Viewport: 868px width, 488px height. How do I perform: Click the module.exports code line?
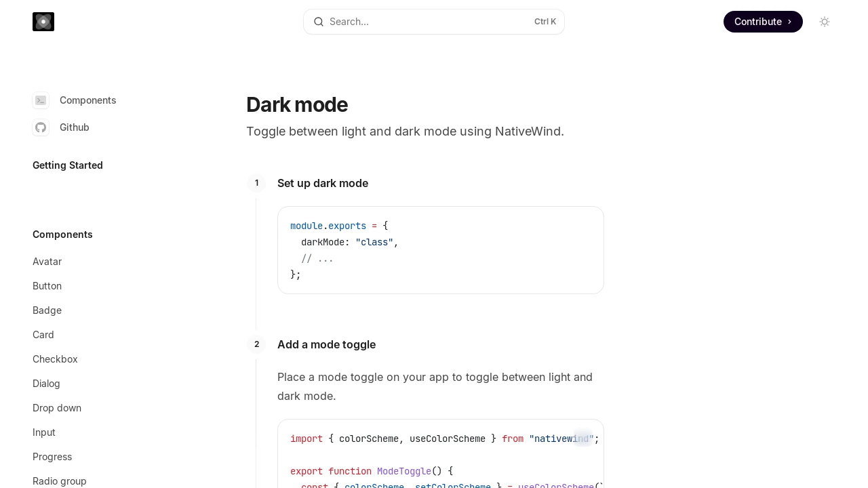(x=339, y=226)
